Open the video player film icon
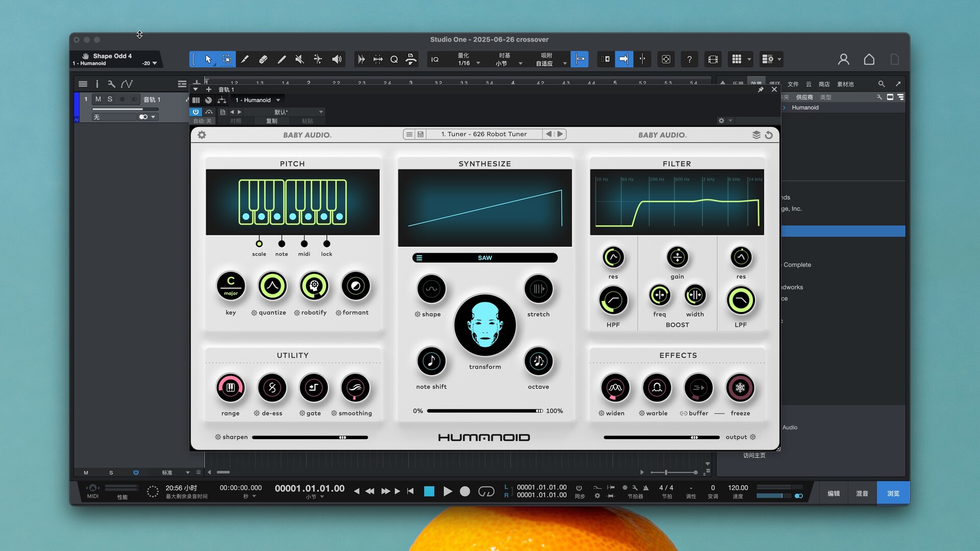Viewport: 980px width, 551px height. (x=713, y=59)
